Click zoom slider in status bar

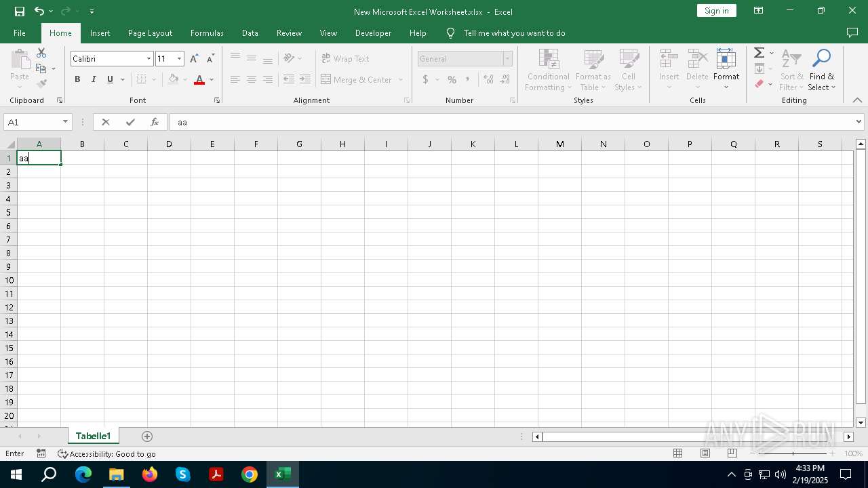793,453
